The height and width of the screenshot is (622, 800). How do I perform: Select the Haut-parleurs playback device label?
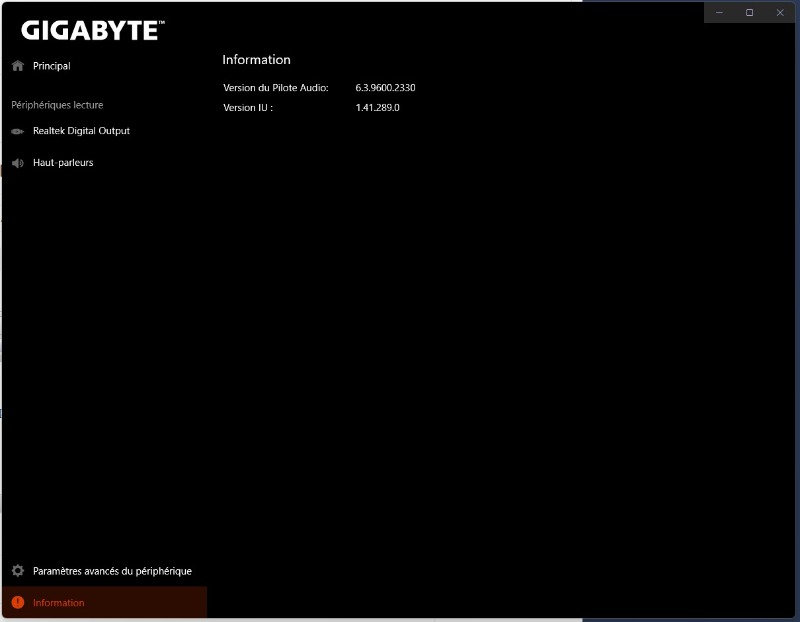[x=63, y=163]
